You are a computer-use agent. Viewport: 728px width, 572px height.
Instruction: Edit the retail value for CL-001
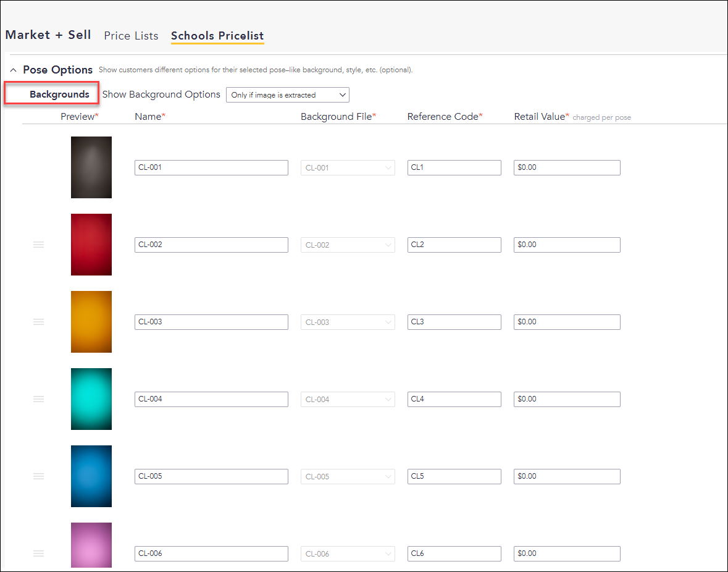[567, 167]
